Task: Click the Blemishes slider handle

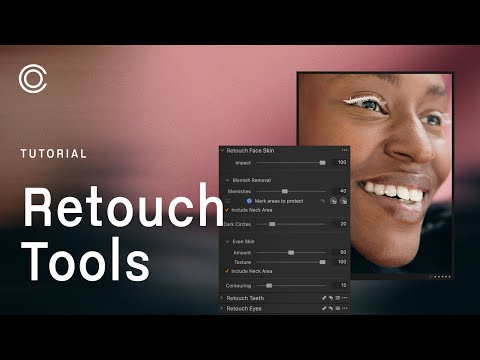Action: 285,191
